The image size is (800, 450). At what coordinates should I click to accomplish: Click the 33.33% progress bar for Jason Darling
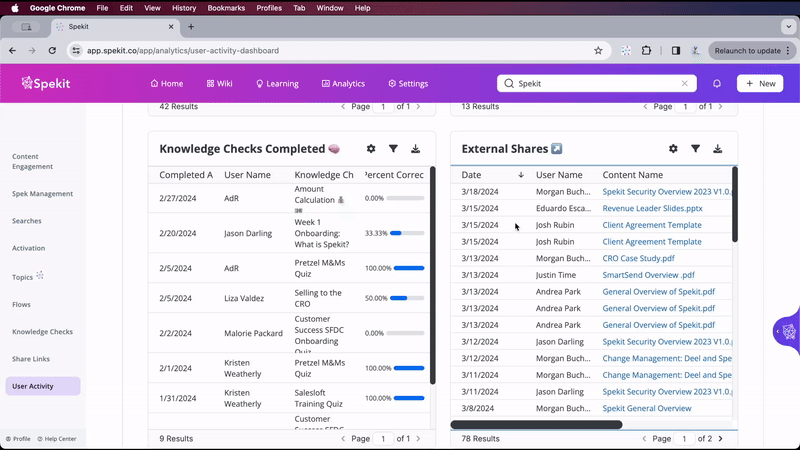coord(407,233)
